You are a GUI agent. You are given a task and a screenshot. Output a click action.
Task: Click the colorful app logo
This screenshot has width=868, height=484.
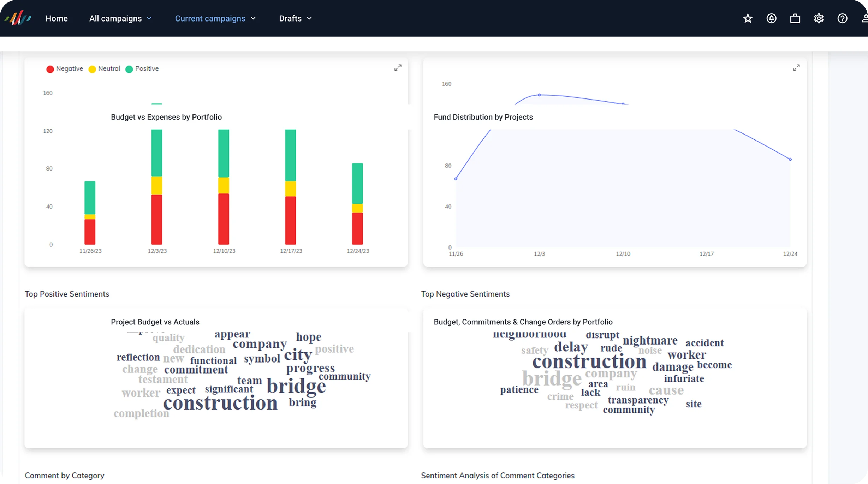tap(18, 18)
